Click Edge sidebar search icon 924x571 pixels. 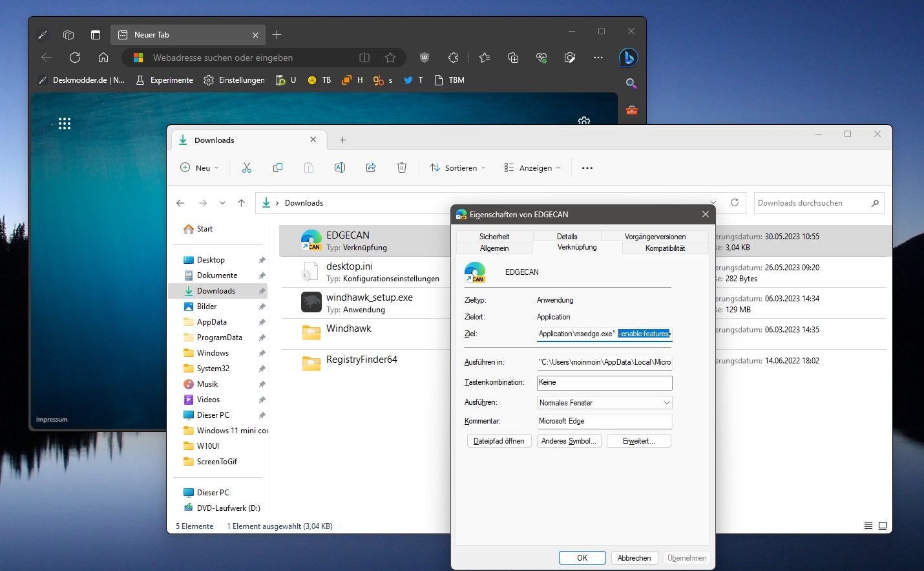[x=631, y=83]
